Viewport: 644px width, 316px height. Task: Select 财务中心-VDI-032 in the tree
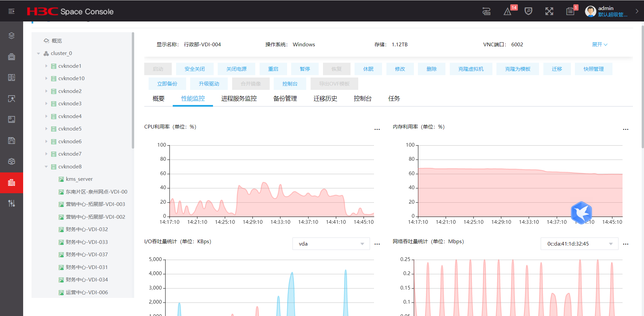[x=87, y=229]
